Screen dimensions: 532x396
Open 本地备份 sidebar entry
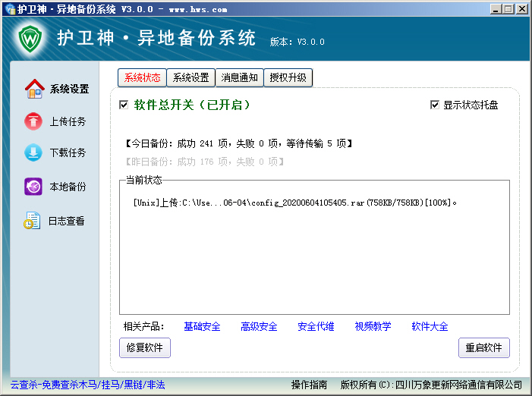click(x=68, y=187)
